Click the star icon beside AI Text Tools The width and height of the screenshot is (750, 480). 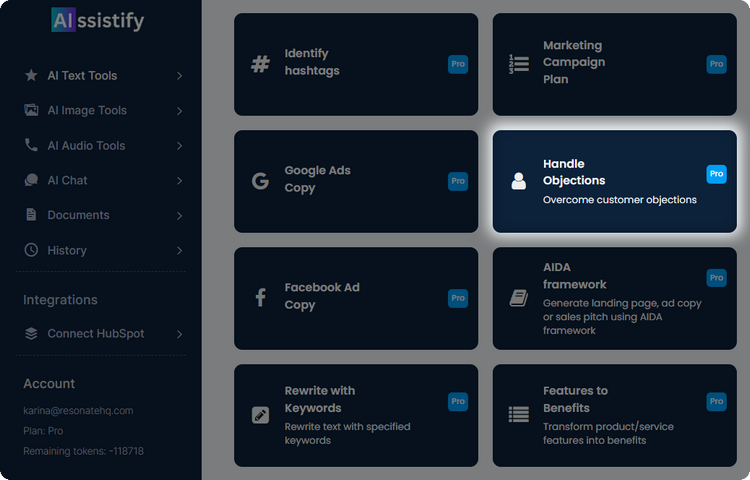(31, 75)
